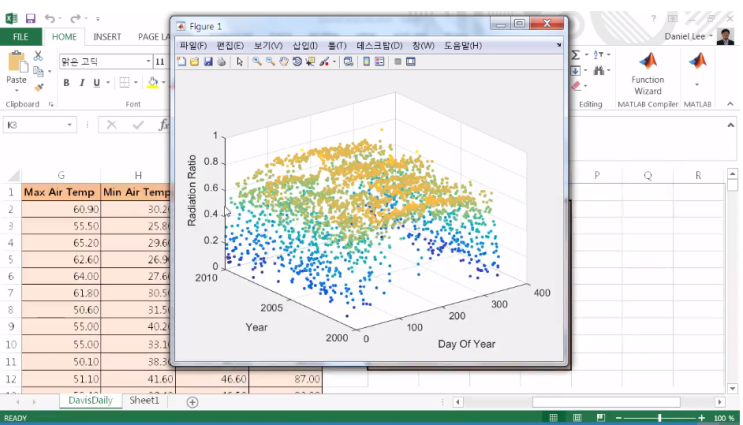The height and width of the screenshot is (425, 743).
Task: Select the Edit Plot arrow tool
Action: pyautogui.click(x=240, y=62)
